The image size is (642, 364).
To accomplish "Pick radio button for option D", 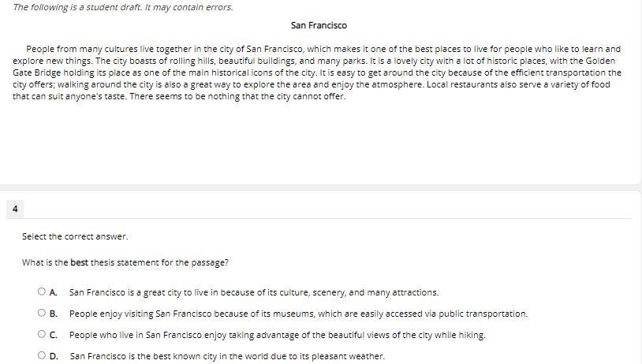I will tap(41, 355).
